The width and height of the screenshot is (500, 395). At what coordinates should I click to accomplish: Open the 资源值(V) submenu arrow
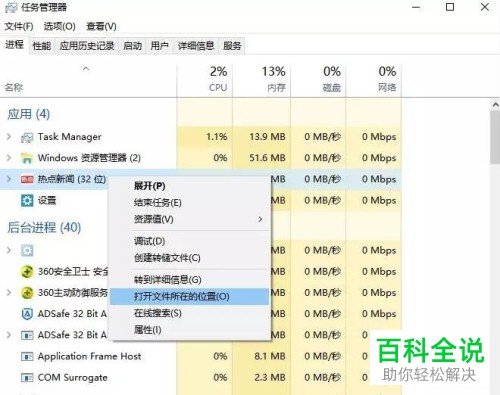coord(260,219)
